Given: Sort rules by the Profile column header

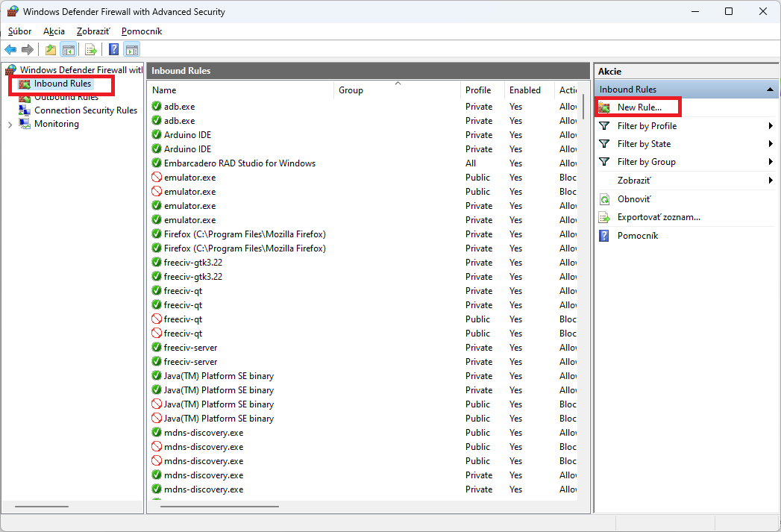Looking at the screenshot, I should click(x=478, y=90).
